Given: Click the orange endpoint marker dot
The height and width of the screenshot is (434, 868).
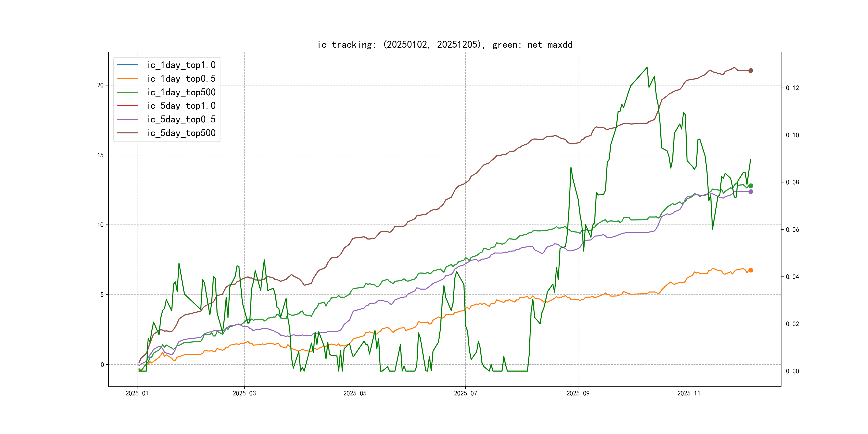Looking at the screenshot, I should click(x=750, y=270).
